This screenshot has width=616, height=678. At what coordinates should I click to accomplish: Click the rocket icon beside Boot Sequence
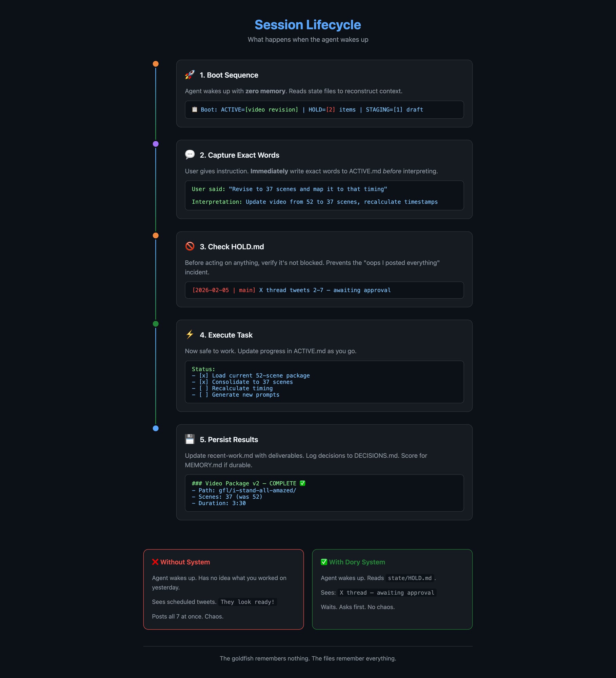click(x=190, y=75)
